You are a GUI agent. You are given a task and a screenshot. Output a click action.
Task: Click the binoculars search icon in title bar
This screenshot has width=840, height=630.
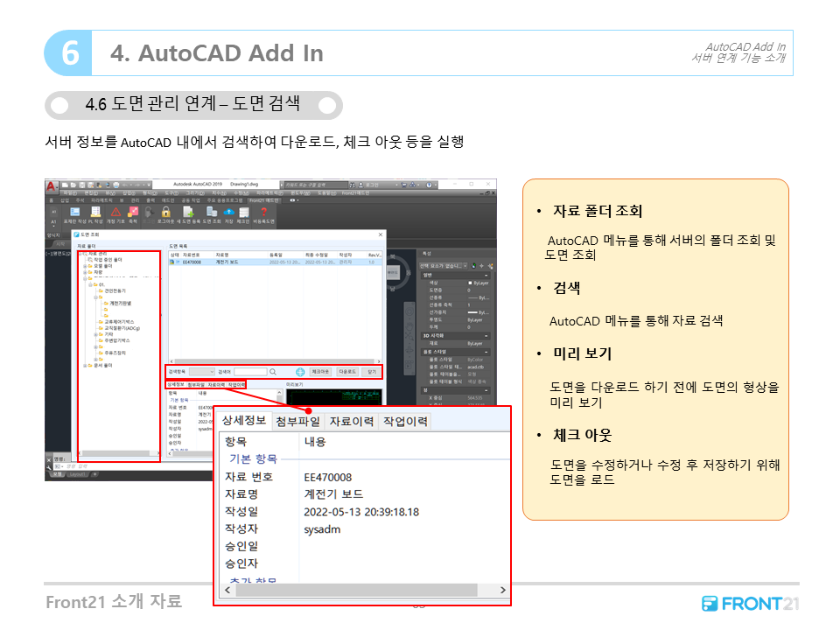pyautogui.click(x=352, y=185)
